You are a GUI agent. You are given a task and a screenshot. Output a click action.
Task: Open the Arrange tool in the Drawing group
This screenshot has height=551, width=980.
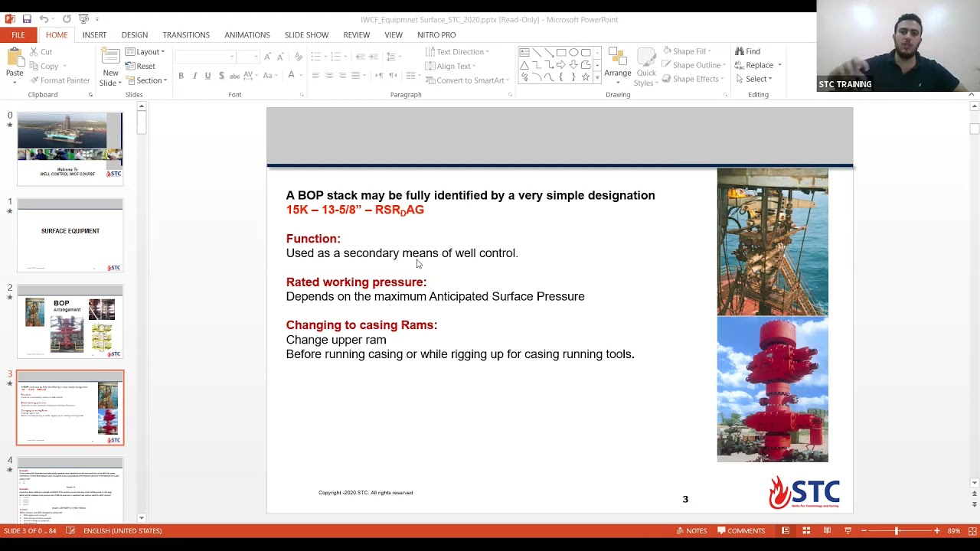coord(617,66)
